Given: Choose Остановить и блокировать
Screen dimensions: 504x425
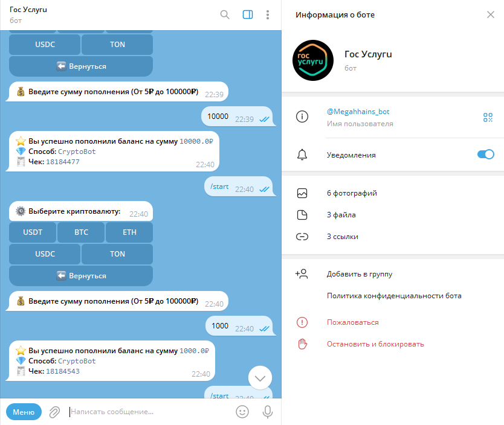Looking at the screenshot, I should pyautogui.click(x=393, y=344).
